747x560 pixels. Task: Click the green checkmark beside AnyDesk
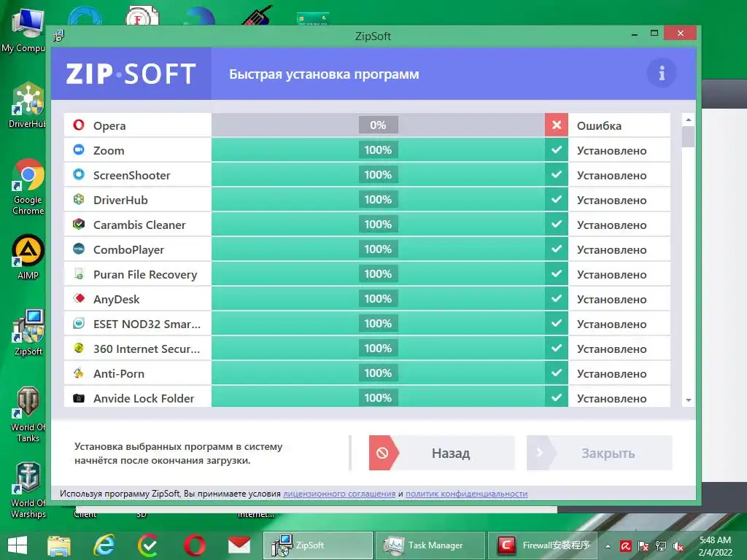(557, 298)
